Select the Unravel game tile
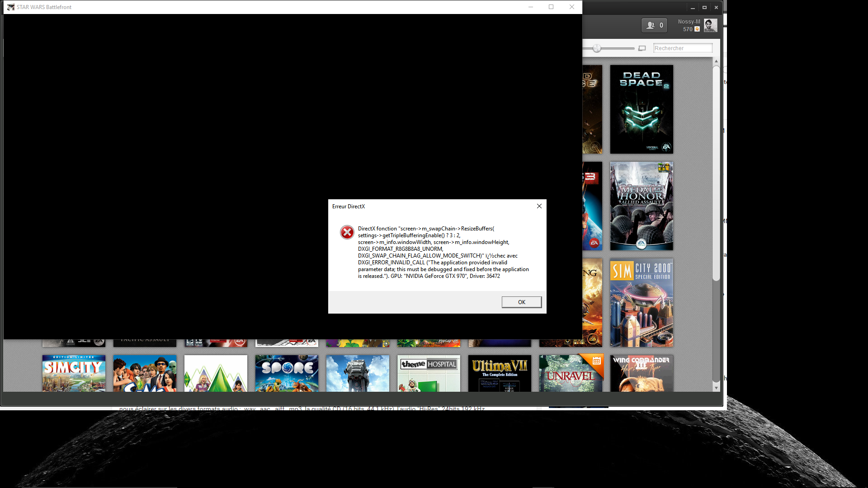Image resolution: width=868 pixels, height=488 pixels. coord(571,373)
